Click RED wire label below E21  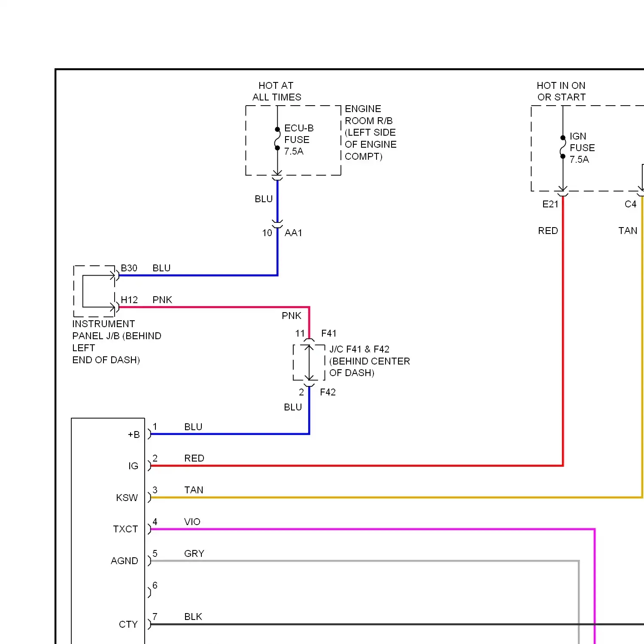(x=548, y=231)
